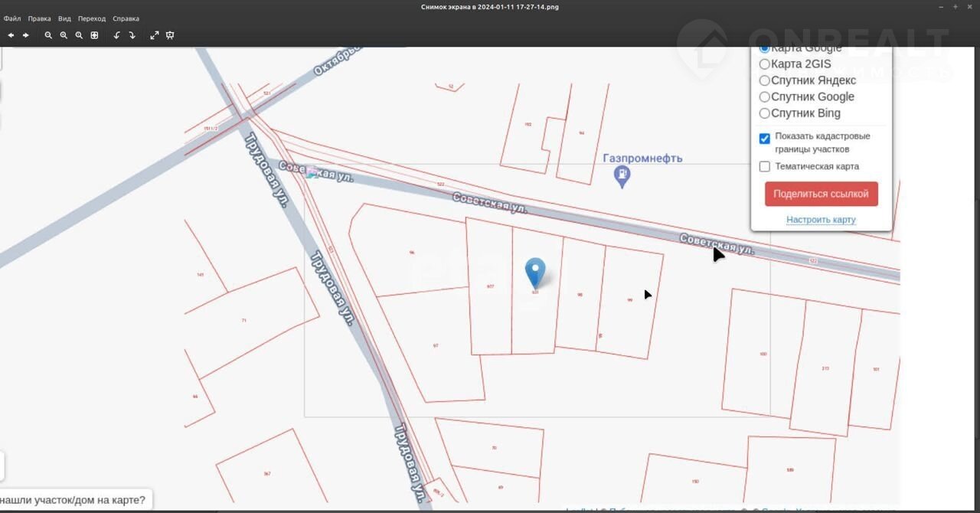Viewport: 980px width, 513px height.
Task: Go to the previous image arrow
Action: [x=11, y=35]
